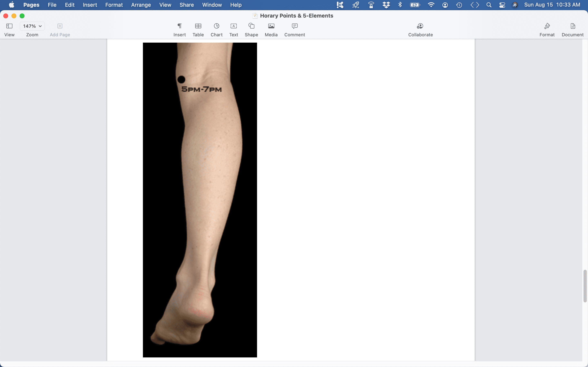The image size is (588, 367).
Task: Open the 147% Zoom dropdown
Action: click(32, 26)
